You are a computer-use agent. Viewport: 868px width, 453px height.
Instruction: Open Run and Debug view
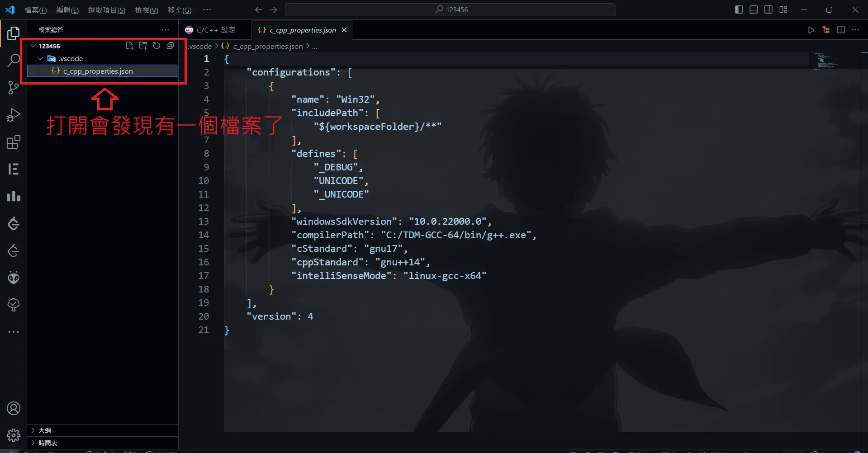[14, 115]
